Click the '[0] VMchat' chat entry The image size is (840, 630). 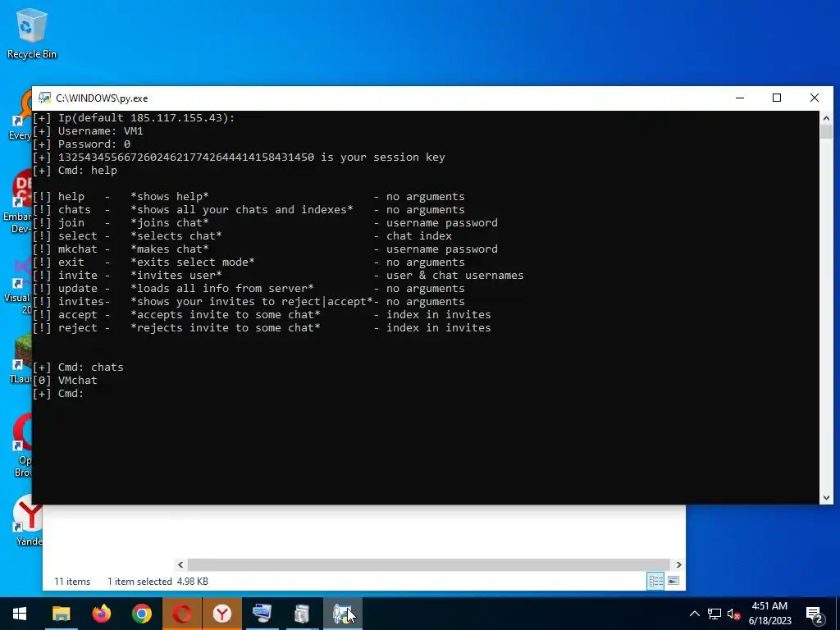[65, 381]
